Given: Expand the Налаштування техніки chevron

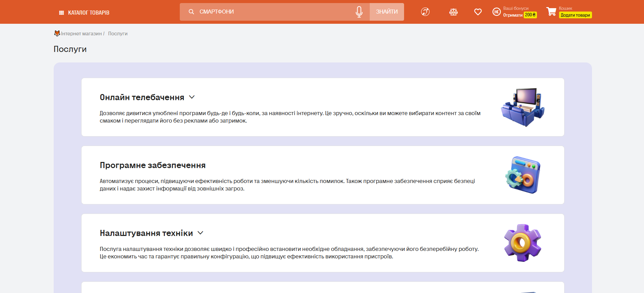Looking at the screenshot, I should [x=201, y=233].
